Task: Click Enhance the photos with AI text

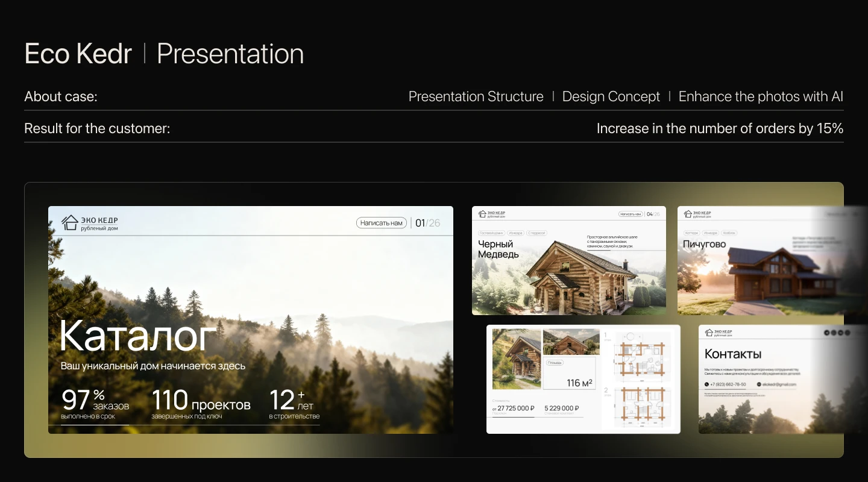Action: 761,96
